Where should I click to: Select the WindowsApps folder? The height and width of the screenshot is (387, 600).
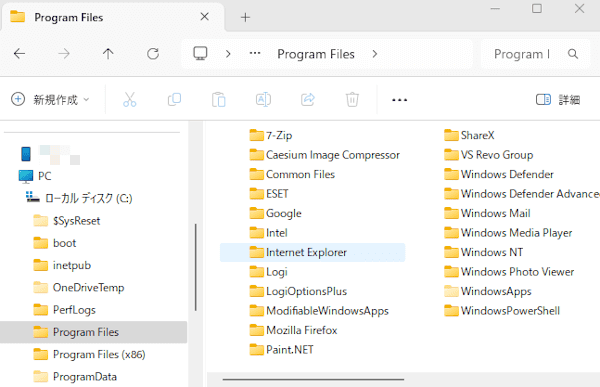click(488, 291)
